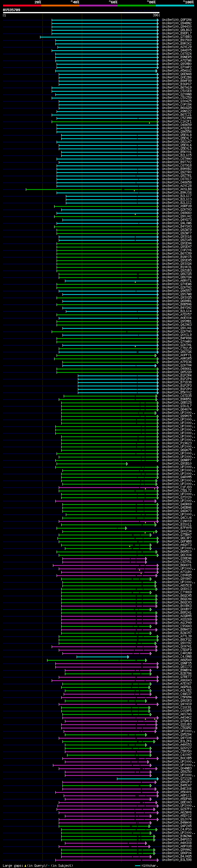Image resolution: width=197 pixels, height=868 pixels.
Task: Select the UniRef100_A9RFU9 label
Action: pyautogui.click(x=176, y=206)
